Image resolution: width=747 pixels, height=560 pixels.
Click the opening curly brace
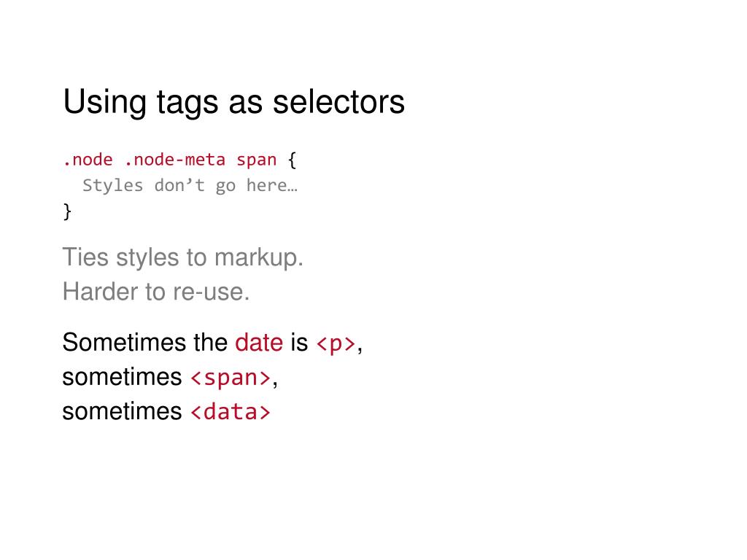point(292,160)
